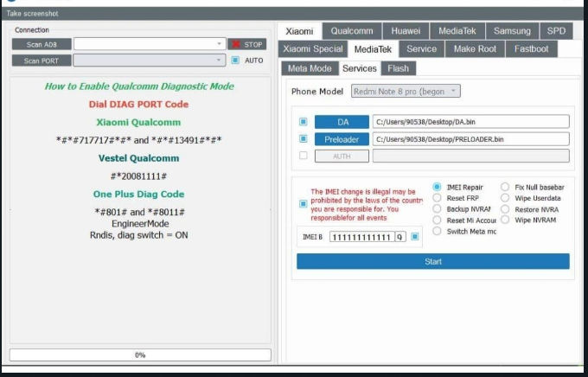Toggle the DA file checkbox
This screenshot has height=377, width=588.
pos(303,122)
